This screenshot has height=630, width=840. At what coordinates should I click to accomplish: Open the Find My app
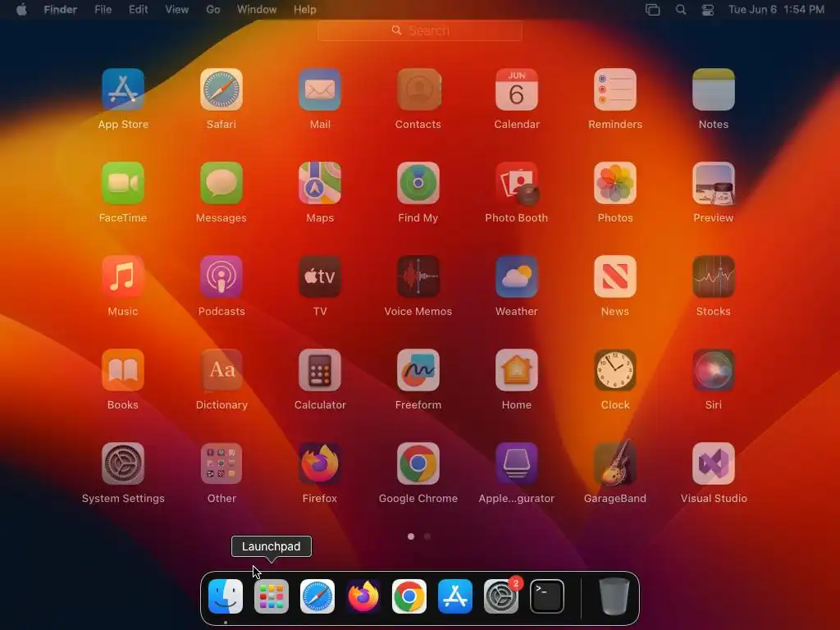[x=418, y=183]
